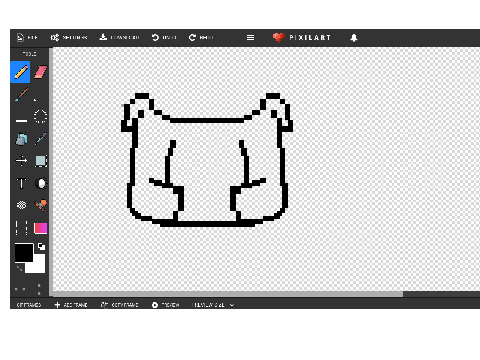Select the Dithering tool
The height and width of the screenshot is (360, 480).
(21, 205)
